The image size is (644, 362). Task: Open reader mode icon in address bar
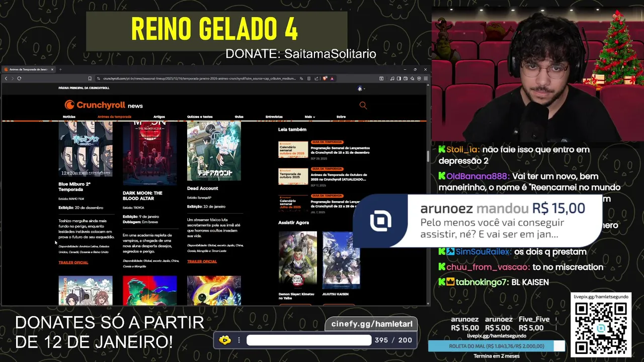(x=309, y=78)
